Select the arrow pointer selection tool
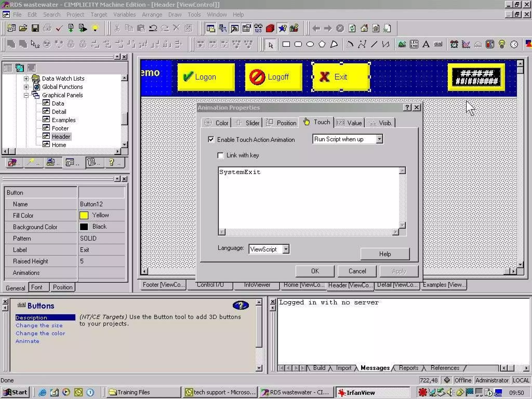 (271, 45)
